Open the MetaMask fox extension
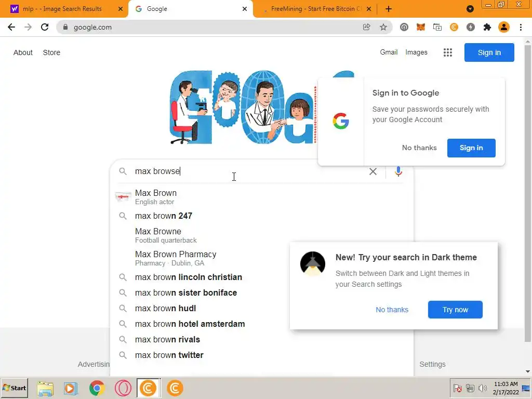Image resolution: width=532 pixels, height=399 pixels. pyautogui.click(x=421, y=27)
